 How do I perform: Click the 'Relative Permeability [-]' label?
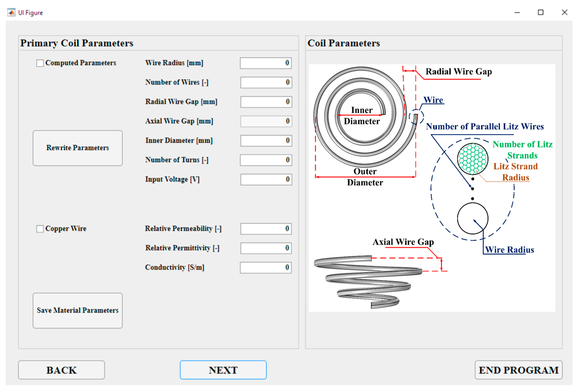(183, 229)
